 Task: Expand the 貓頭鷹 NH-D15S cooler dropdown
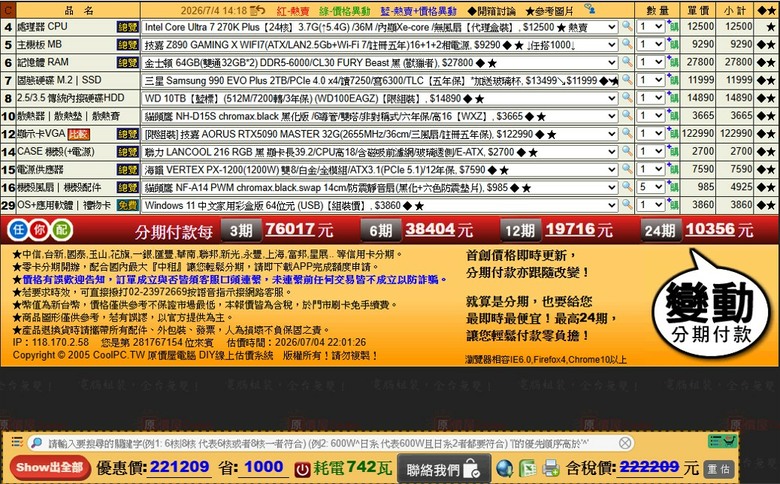pyautogui.click(x=380, y=116)
